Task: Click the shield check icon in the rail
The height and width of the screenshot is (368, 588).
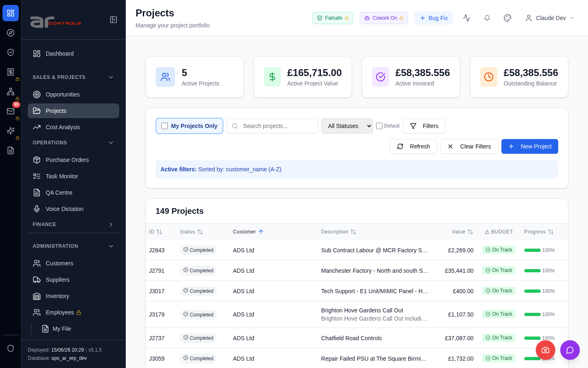Action: (11, 52)
